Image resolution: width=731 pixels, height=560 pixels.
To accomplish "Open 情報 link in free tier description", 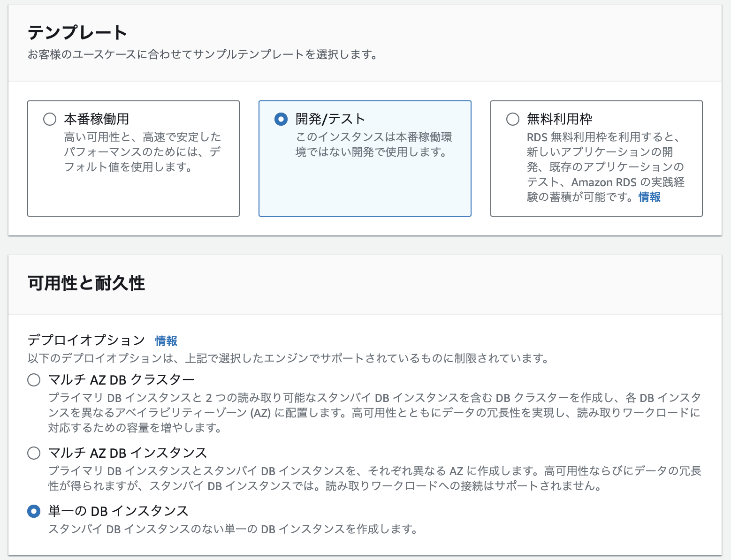I will click(649, 197).
